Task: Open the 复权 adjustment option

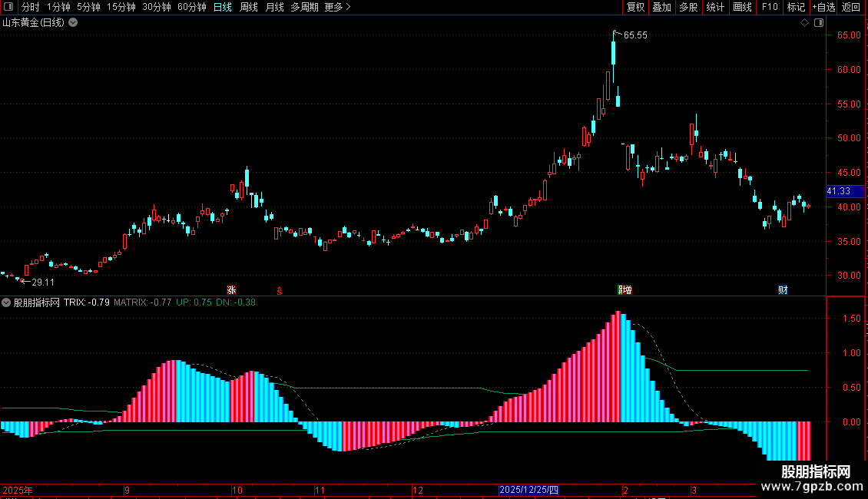Action: 635,7
